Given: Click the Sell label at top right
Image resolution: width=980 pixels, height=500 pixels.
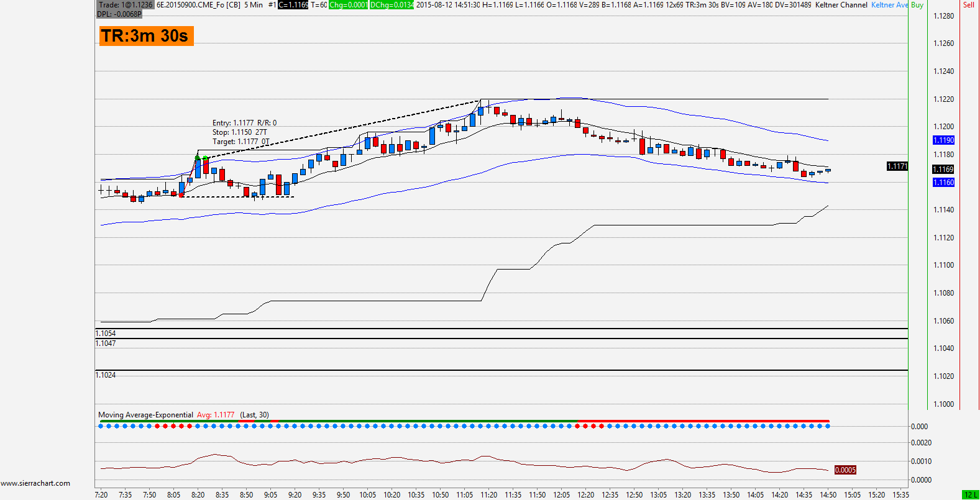Looking at the screenshot, I should click(969, 5).
